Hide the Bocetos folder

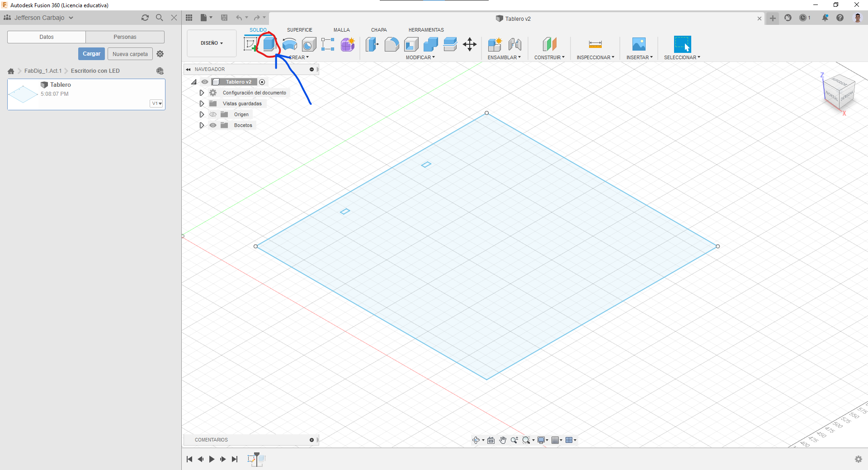point(213,125)
